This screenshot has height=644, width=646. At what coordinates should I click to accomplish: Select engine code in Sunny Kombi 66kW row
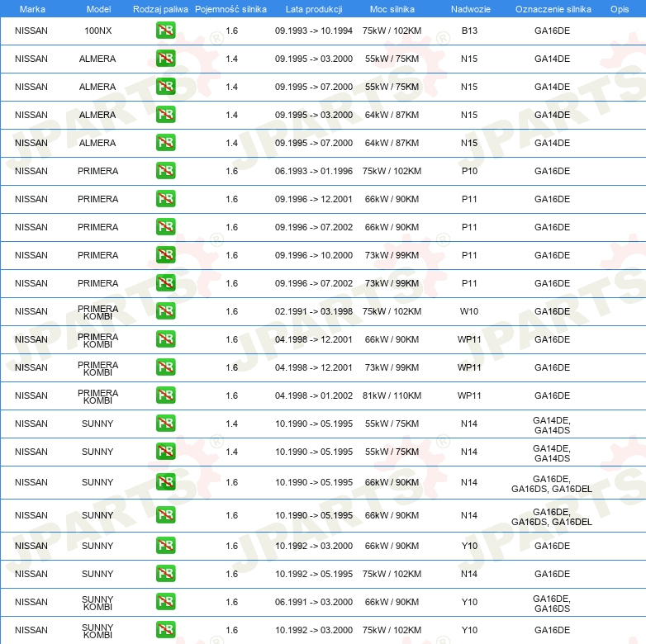pos(552,604)
